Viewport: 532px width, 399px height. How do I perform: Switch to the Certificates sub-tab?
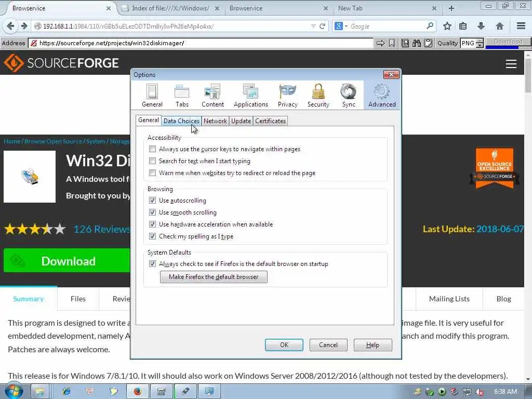[x=270, y=121]
